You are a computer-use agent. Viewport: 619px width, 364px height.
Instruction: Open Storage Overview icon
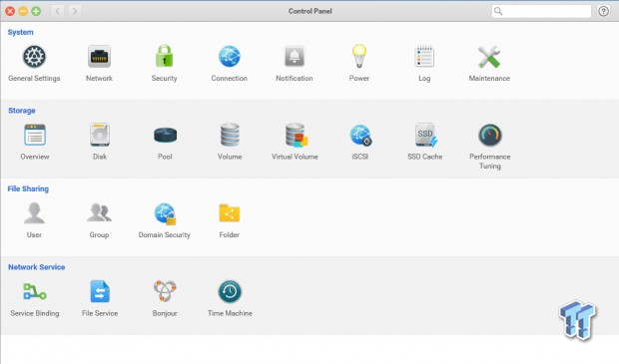tap(35, 135)
